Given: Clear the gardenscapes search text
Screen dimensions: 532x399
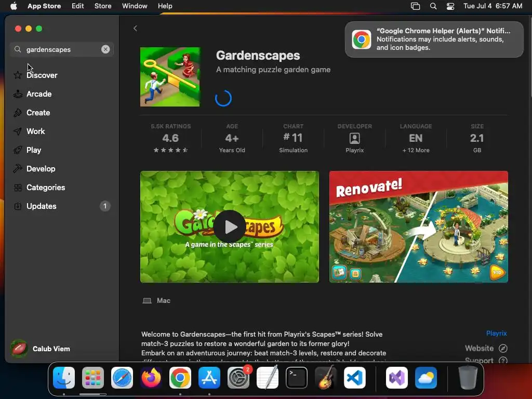Looking at the screenshot, I should point(105,49).
